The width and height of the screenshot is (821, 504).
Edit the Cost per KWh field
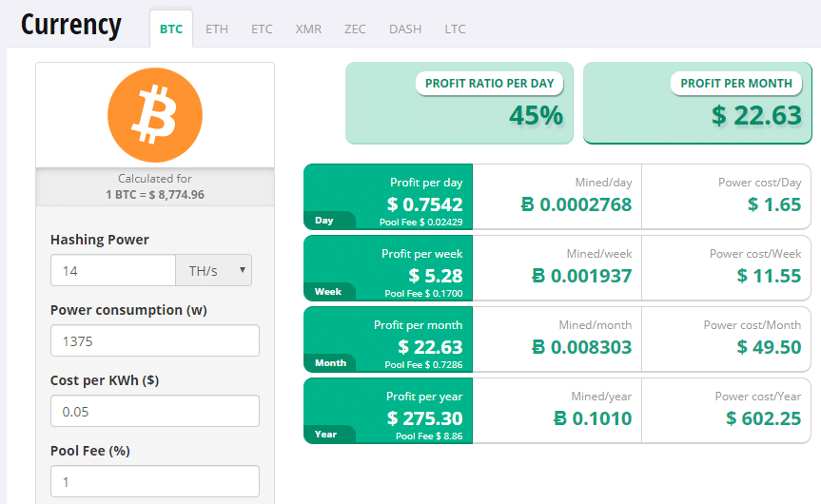[155, 412]
